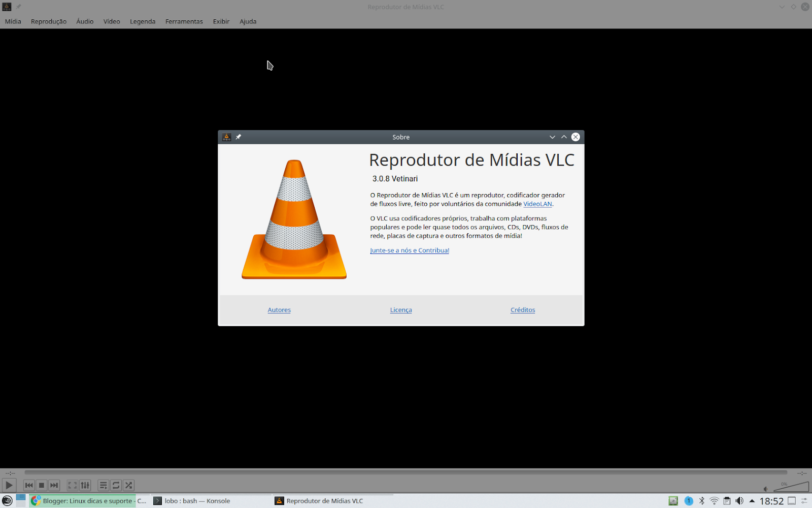Click the playback seek bar
The width and height of the screenshot is (812, 508).
(405, 472)
